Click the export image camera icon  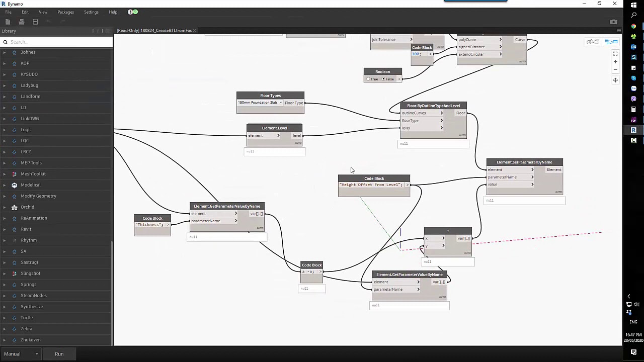pos(613,22)
